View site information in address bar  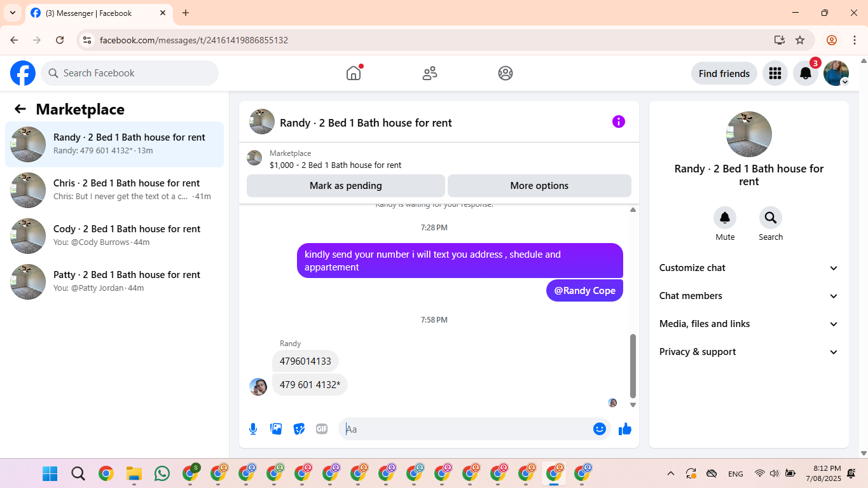point(88,40)
